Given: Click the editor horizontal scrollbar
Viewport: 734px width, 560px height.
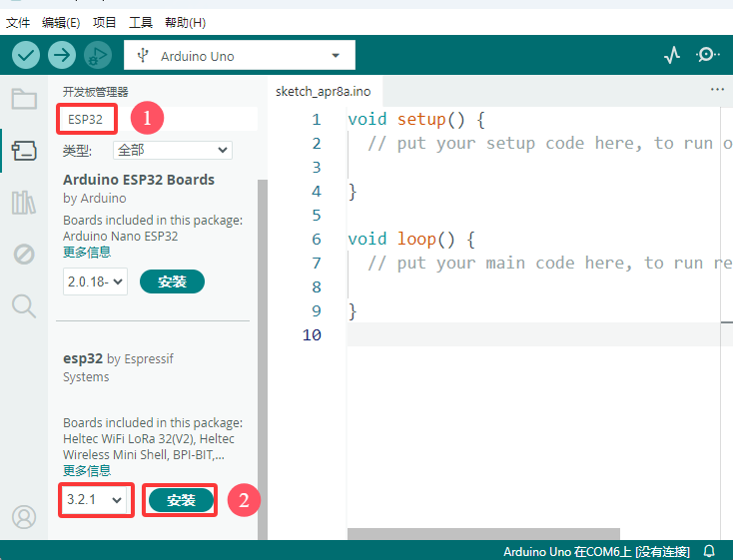Looking at the screenshot, I should click(483, 534).
